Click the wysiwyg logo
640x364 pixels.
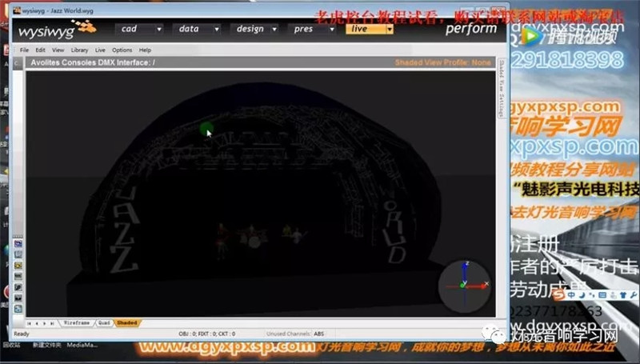pos(57,30)
